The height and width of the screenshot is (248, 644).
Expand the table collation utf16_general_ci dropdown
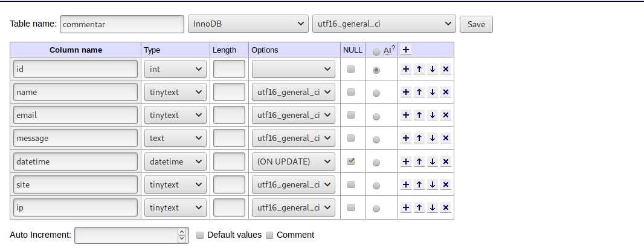click(383, 24)
